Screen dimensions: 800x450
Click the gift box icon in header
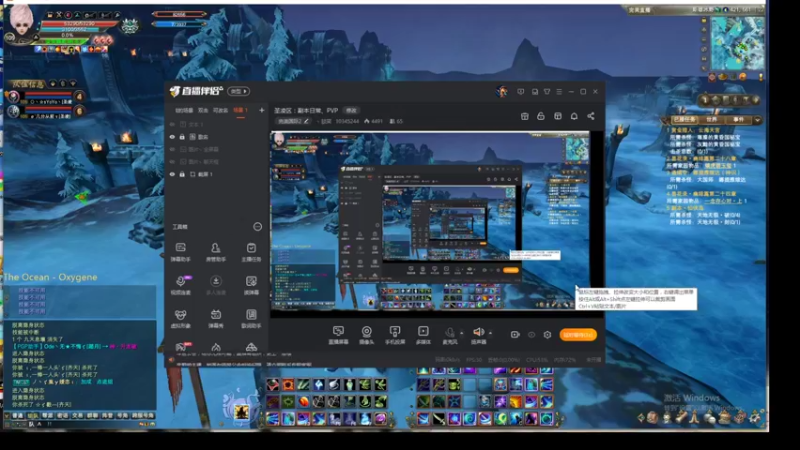click(x=524, y=116)
